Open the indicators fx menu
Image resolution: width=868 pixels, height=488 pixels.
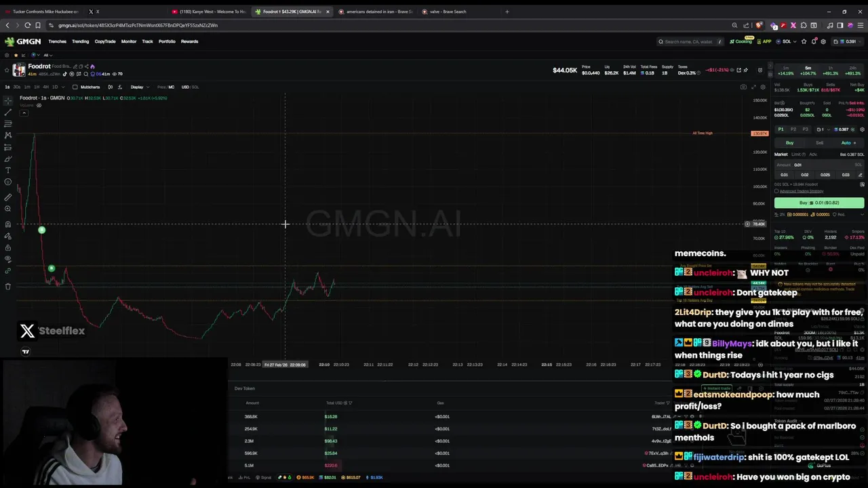pyautogui.click(x=120, y=87)
